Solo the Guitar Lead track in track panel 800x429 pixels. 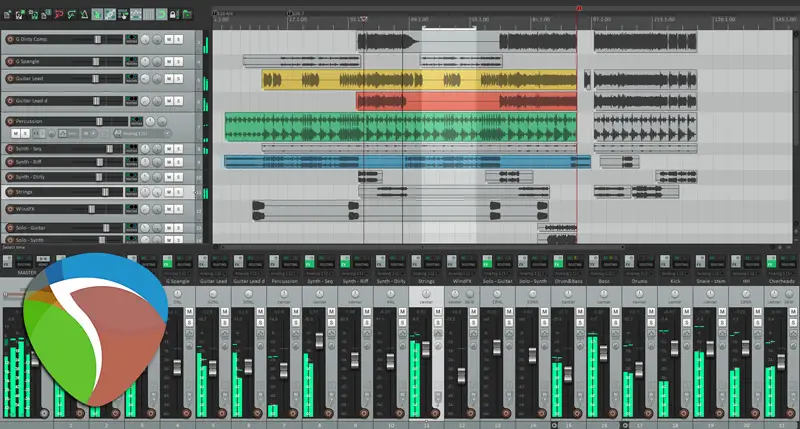click(x=178, y=79)
